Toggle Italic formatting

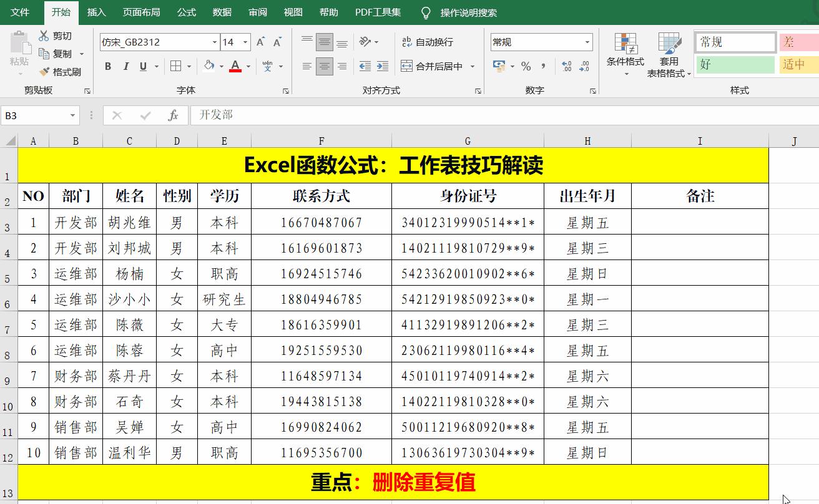[x=125, y=66]
